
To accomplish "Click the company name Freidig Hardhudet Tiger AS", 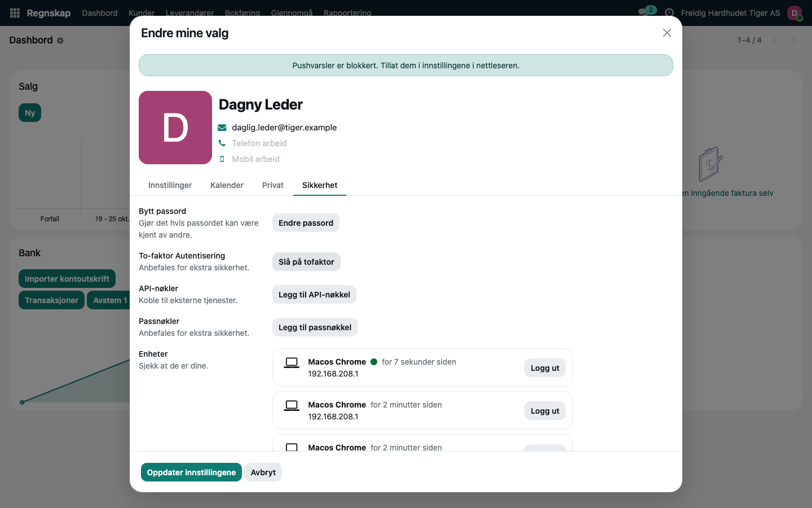I will pyautogui.click(x=730, y=13).
